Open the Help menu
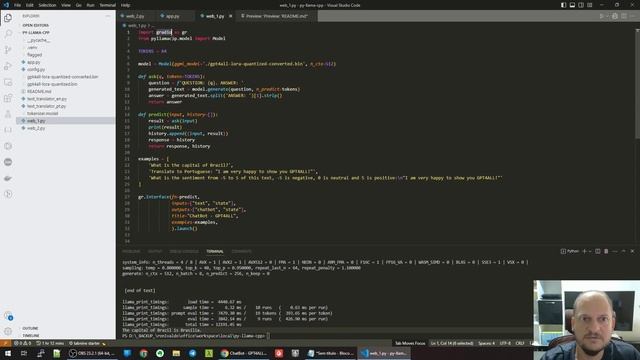Image resolution: width=640 pixels, height=360 pixels. (125, 5)
